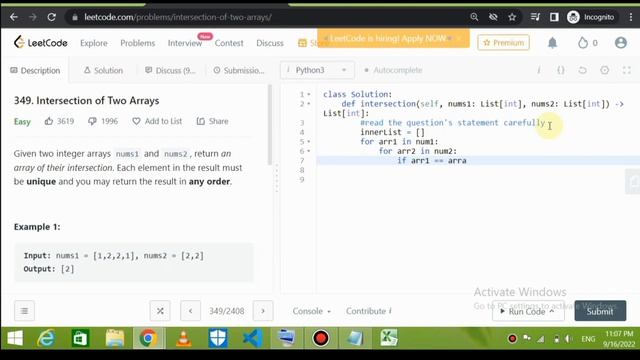Go to next problem arrow
Viewport: 640px width, 360px height.
coord(263,311)
